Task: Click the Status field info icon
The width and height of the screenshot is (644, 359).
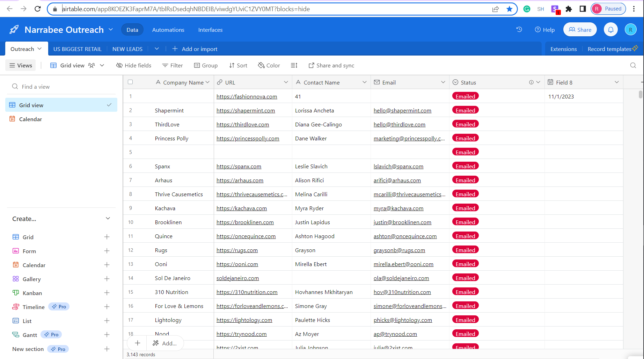Action: 531,82
